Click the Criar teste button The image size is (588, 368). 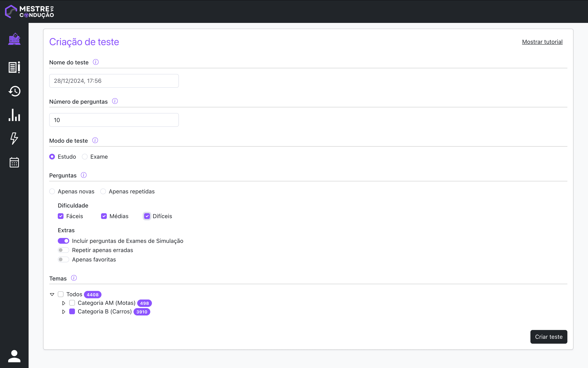(x=549, y=337)
